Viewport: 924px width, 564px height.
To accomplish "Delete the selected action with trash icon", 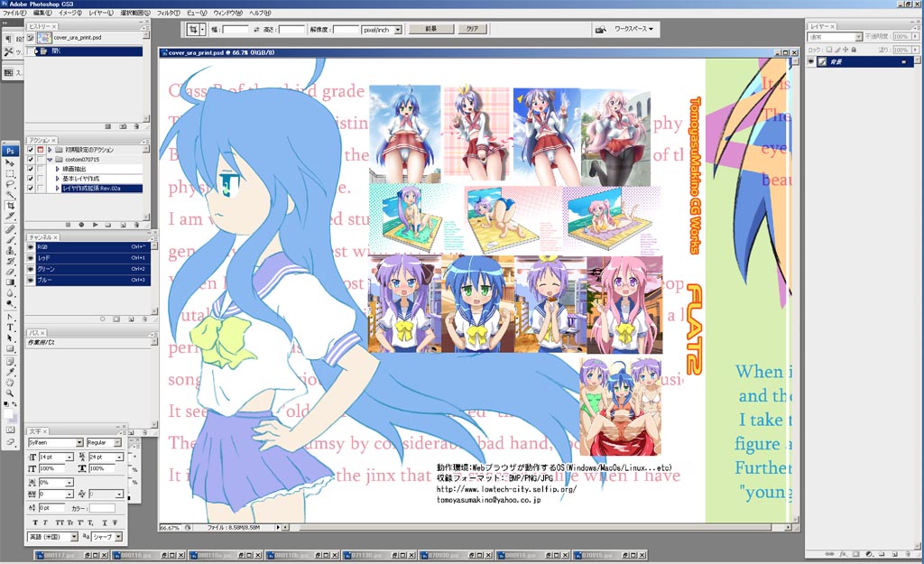I will click(x=136, y=225).
